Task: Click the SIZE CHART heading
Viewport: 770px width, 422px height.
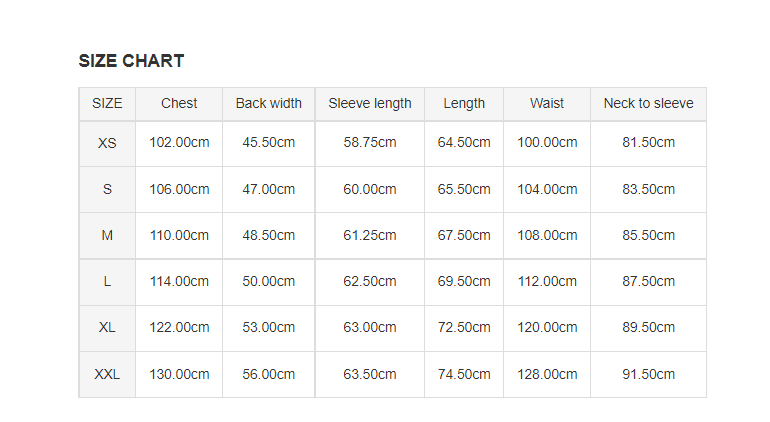Action: pyautogui.click(x=131, y=61)
